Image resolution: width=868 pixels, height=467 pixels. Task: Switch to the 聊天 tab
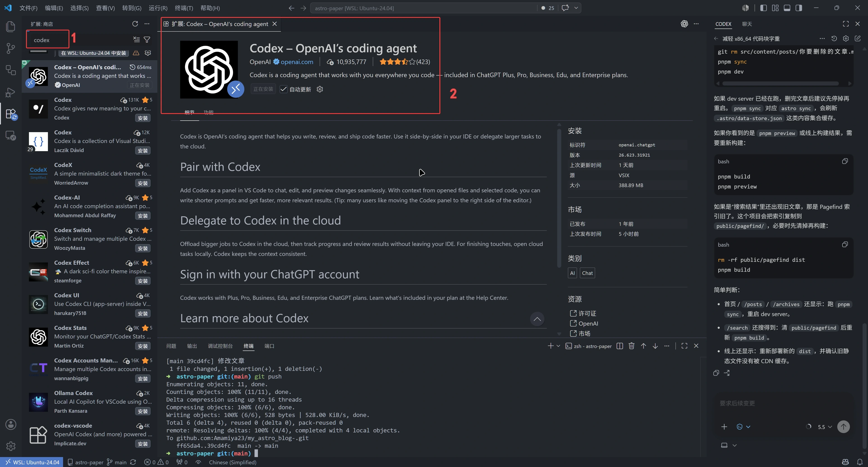(747, 24)
